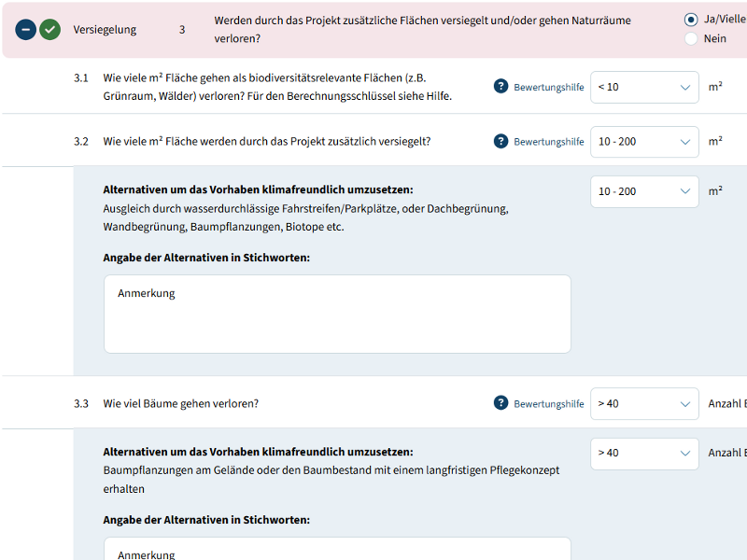The image size is (747, 560).
Task: Open help icon for question 3.1
Action: [500, 87]
